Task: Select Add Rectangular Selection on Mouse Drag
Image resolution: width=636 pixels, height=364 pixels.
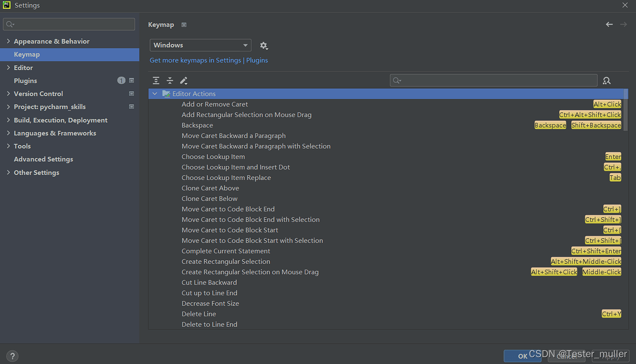Action: click(246, 115)
